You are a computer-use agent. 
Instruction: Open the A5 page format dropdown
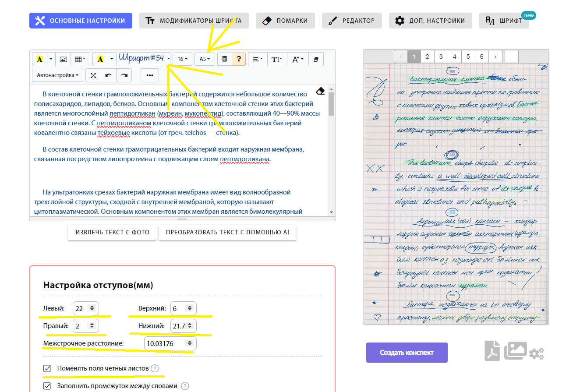tap(205, 59)
